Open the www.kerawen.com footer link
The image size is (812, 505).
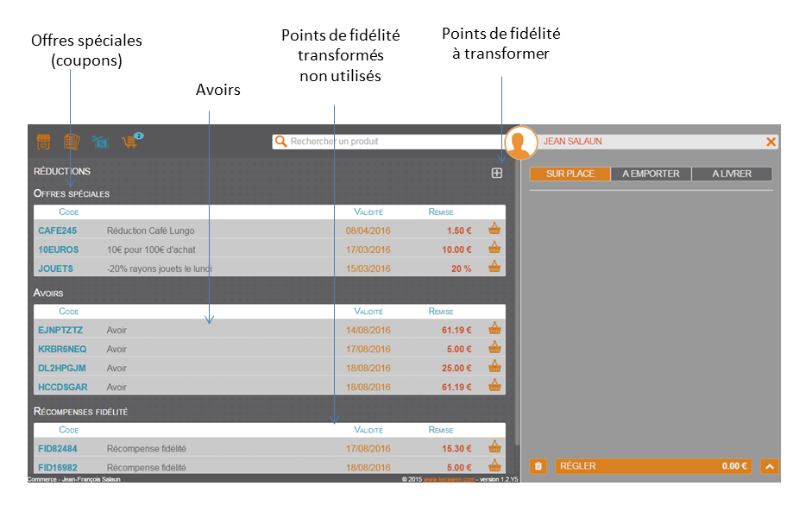point(449,480)
